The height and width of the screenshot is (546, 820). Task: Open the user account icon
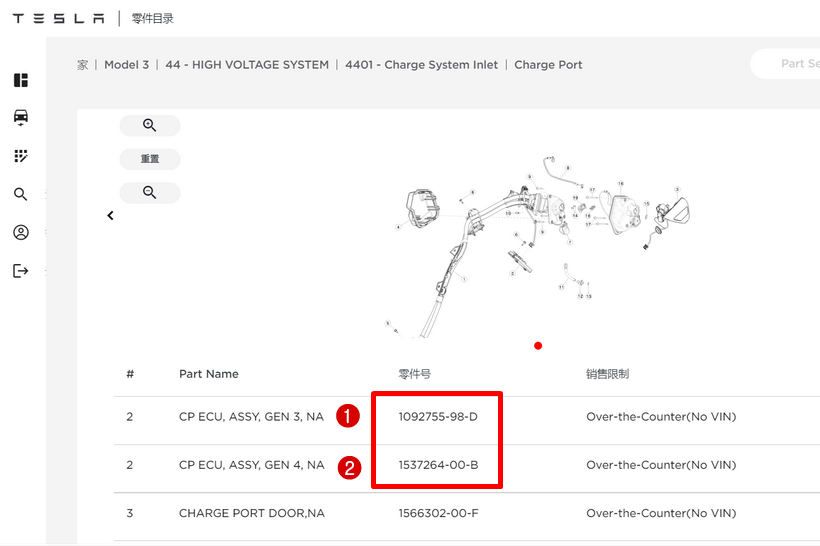21,232
